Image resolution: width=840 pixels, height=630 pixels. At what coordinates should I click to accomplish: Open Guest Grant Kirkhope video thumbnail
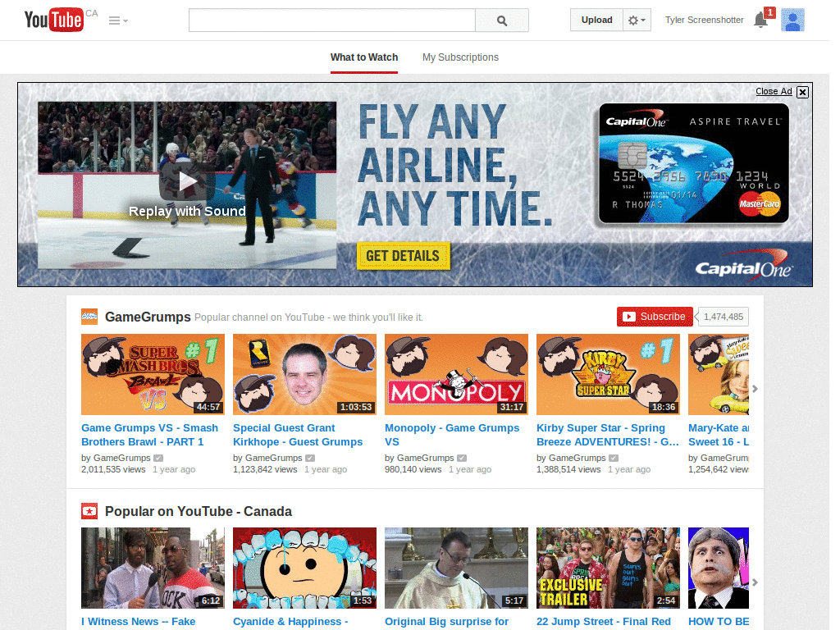(x=304, y=374)
